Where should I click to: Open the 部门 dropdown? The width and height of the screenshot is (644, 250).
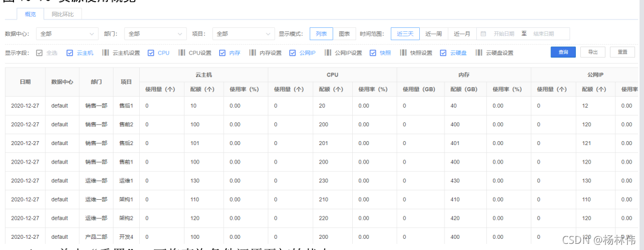click(155, 33)
